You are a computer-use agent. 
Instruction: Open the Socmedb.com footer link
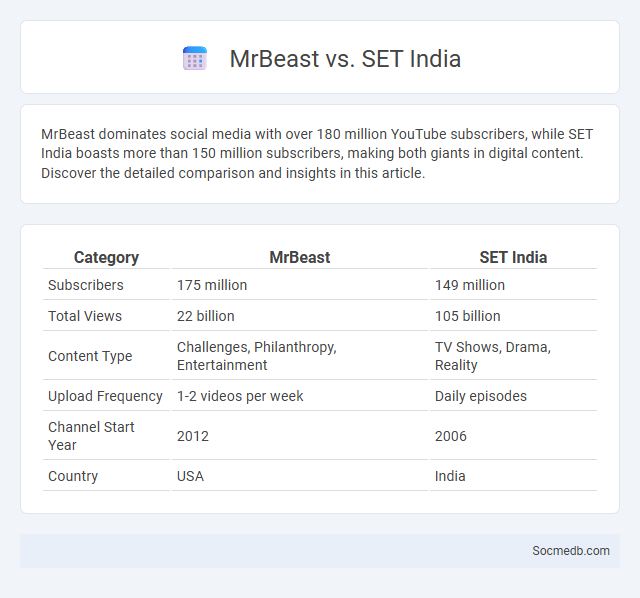[571, 551]
